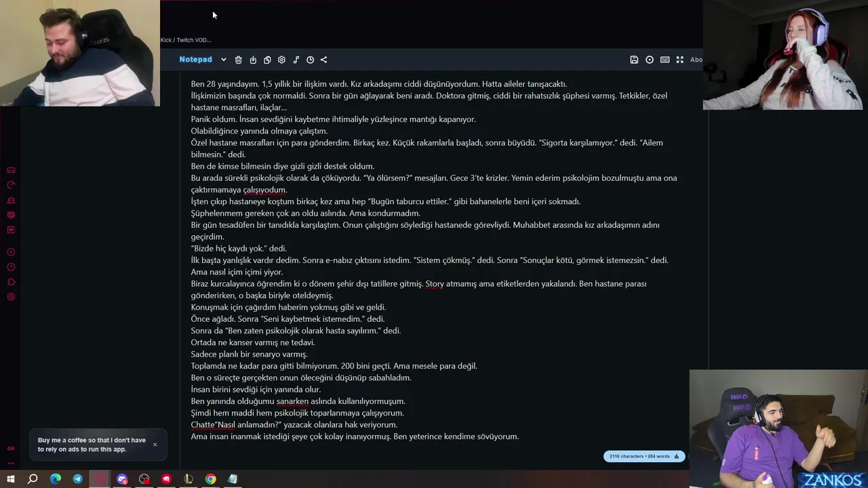Click the line 'Olabildiğince yanında olmaya çalıştım.'
The height and width of the screenshot is (488, 868).
(x=259, y=131)
